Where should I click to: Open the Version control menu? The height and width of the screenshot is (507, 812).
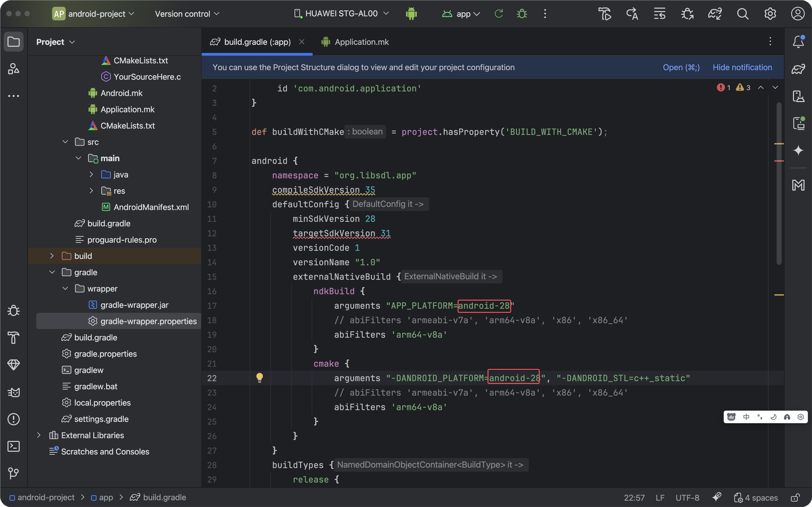coord(187,14)
